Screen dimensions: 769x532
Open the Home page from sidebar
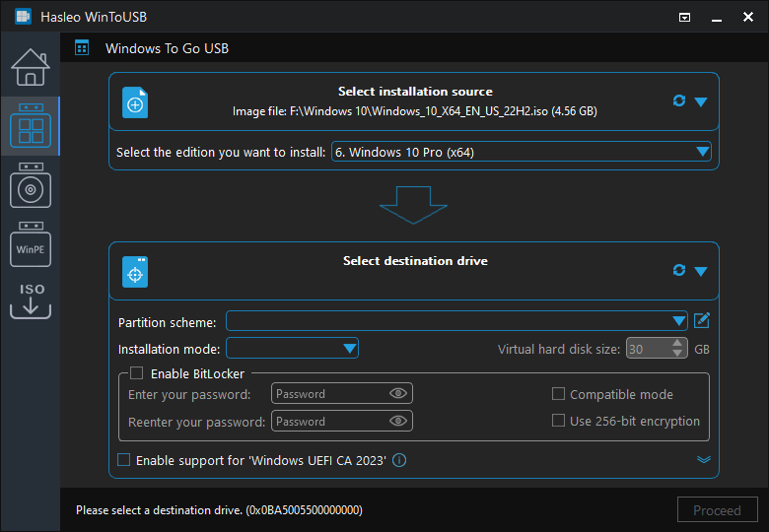click(31, 67)
